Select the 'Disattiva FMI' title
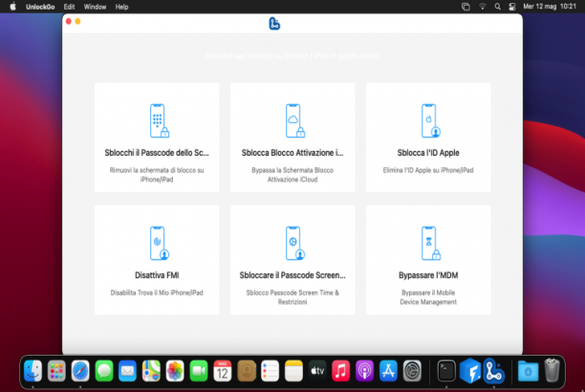 [x=157, y=275]
